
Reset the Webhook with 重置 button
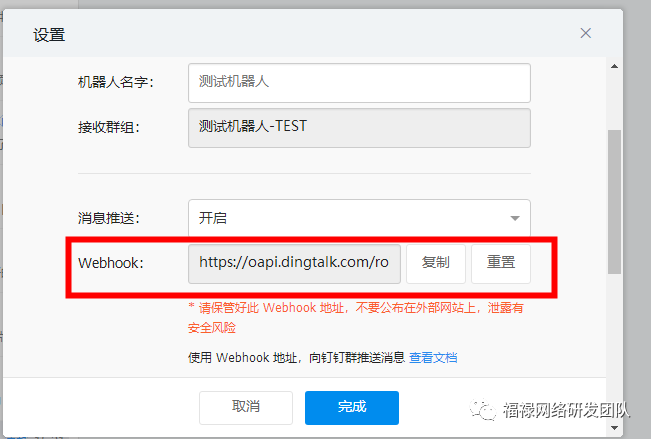(x=501, y=264)
